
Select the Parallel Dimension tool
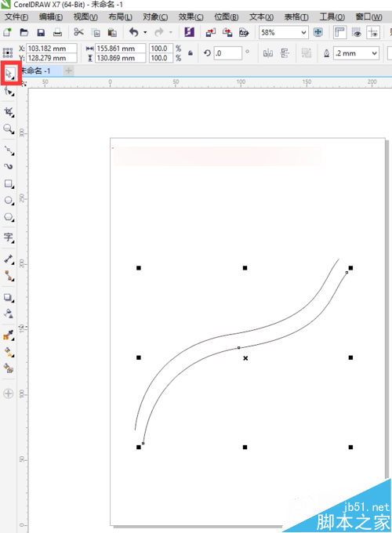pyautogui.click(x=9, y=259)
